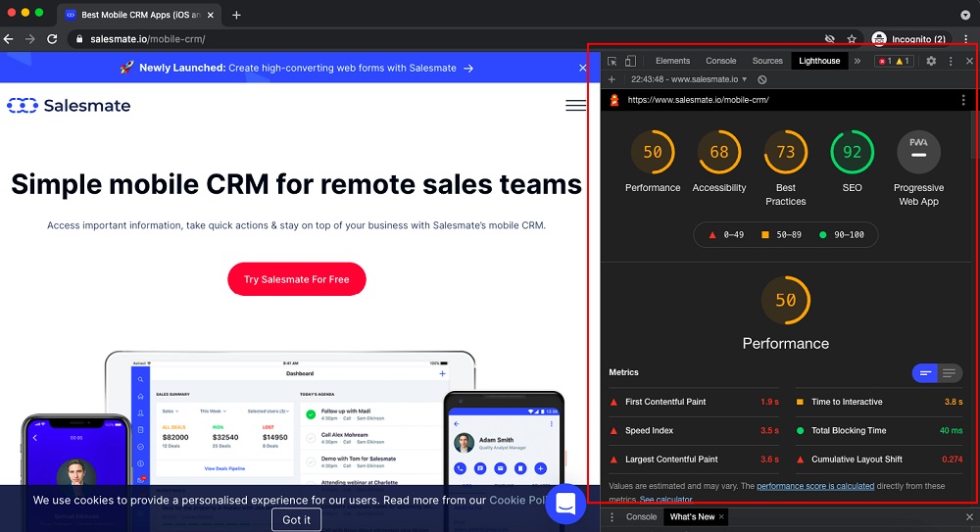Click Try Salesmate For Free button

pyautogui.click(x=296, y=279)
